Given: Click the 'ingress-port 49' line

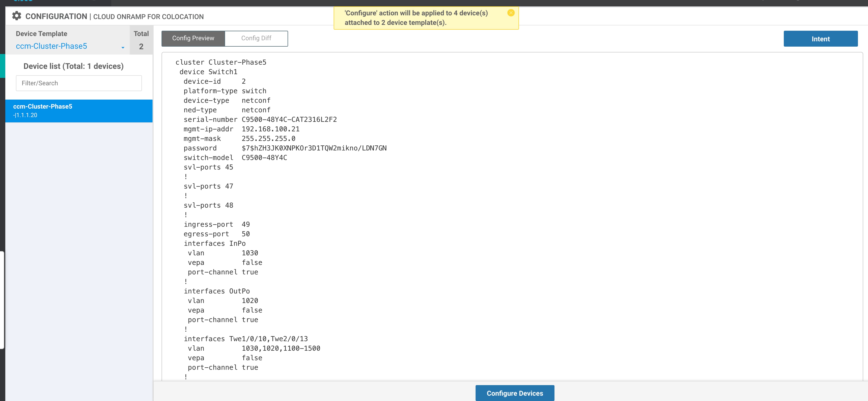Looking at the screenshot, I should [217, 224].
